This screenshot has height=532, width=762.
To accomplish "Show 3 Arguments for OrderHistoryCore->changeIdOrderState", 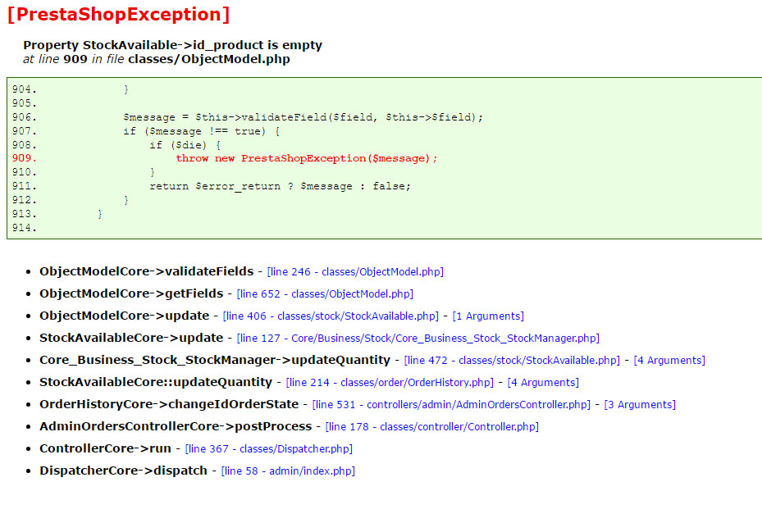I will (640, 404).
